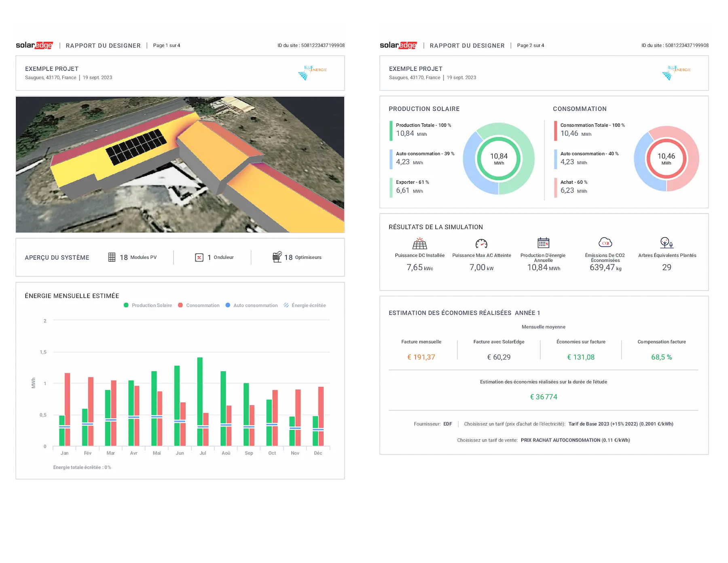Click the Production D'énergie Annuelle calendar icon
This screenshot has height=563, width=728.
pyautogui.click(x=543, y=243)
